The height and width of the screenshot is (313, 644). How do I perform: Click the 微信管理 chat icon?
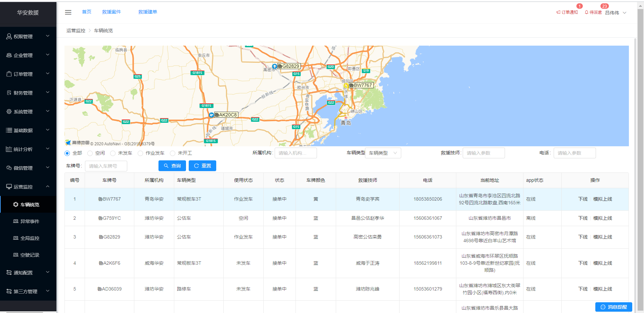[9, 168]
